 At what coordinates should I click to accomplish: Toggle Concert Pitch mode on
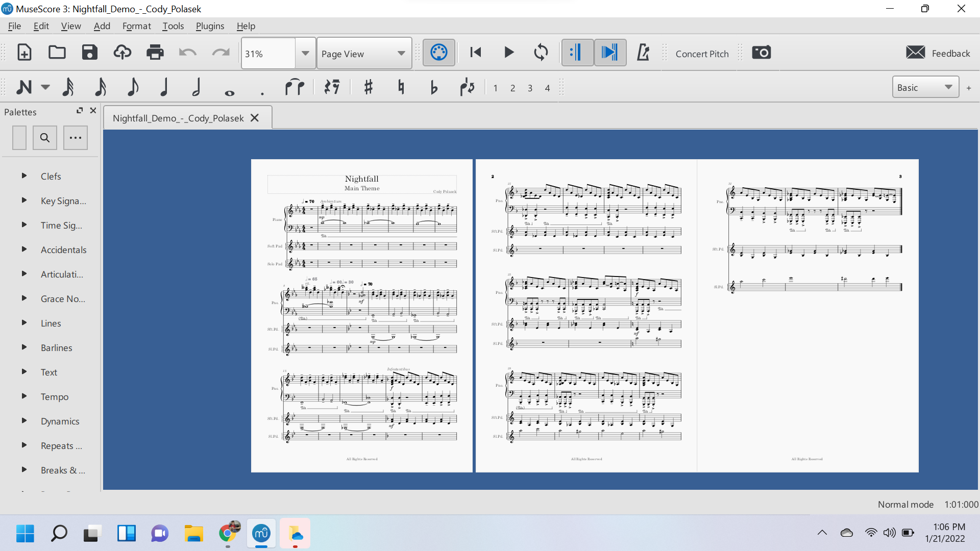703,53
